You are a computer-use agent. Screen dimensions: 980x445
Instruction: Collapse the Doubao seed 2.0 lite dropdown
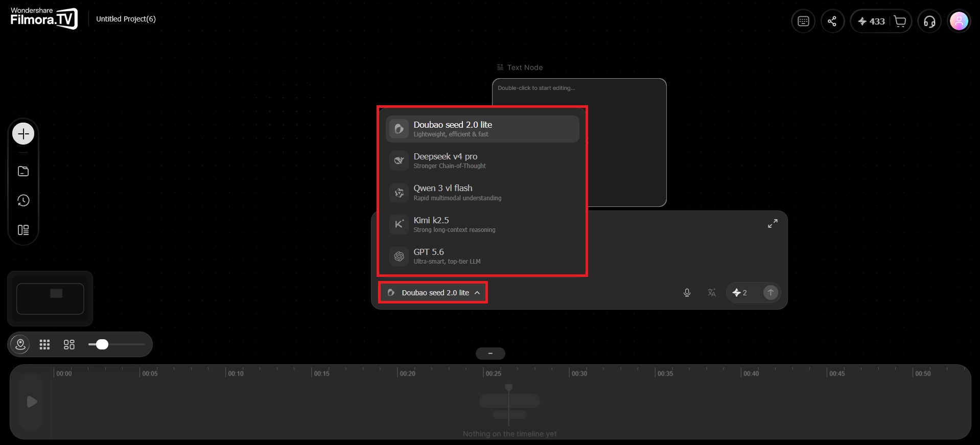[x=433, y=293]
